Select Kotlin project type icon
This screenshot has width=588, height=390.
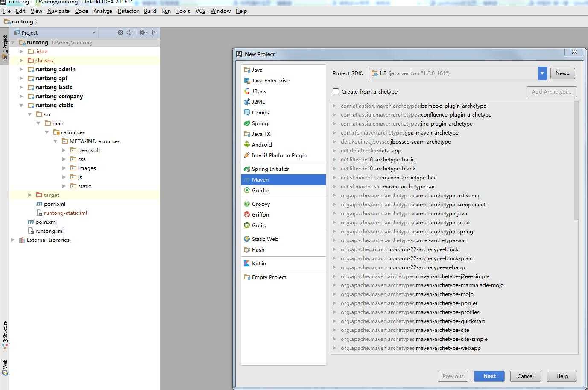click(247, 263)
